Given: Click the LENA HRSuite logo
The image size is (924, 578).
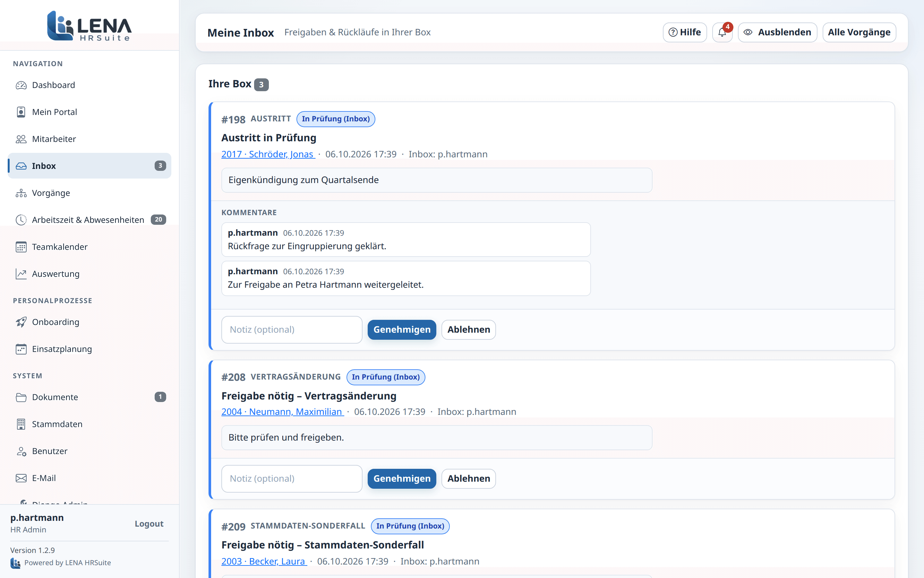Looking at the screenshot, I should tap(89, 26).
